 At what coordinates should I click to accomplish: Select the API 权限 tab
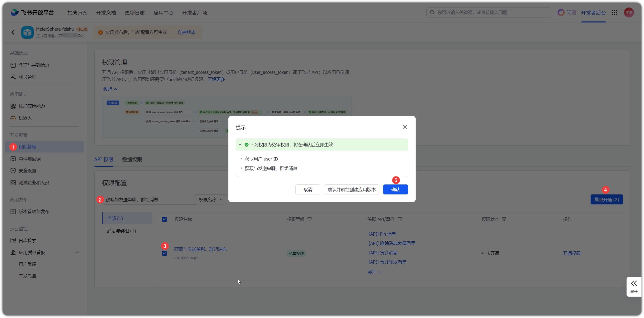coord(104,159)
